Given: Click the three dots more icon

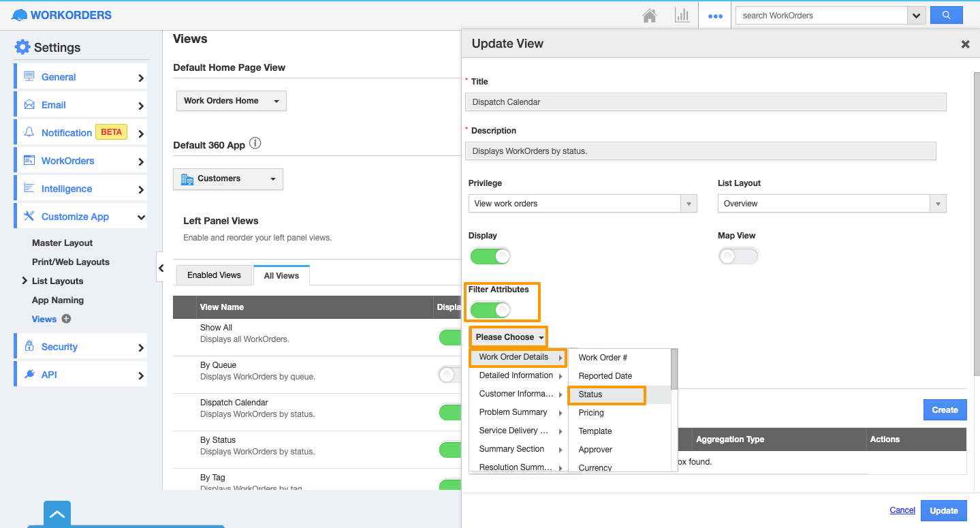Looking at the screenshot, I should pos(715,16).
